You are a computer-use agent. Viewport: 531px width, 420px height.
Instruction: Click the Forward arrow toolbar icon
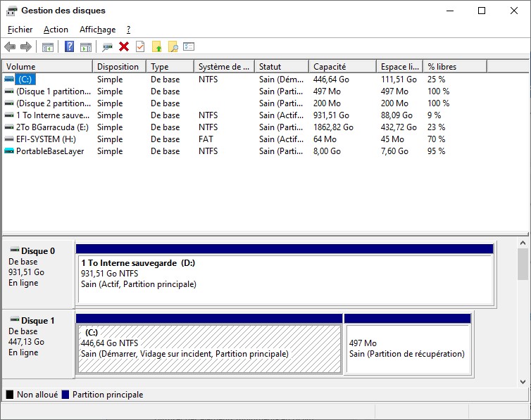[x=26, y=47]
